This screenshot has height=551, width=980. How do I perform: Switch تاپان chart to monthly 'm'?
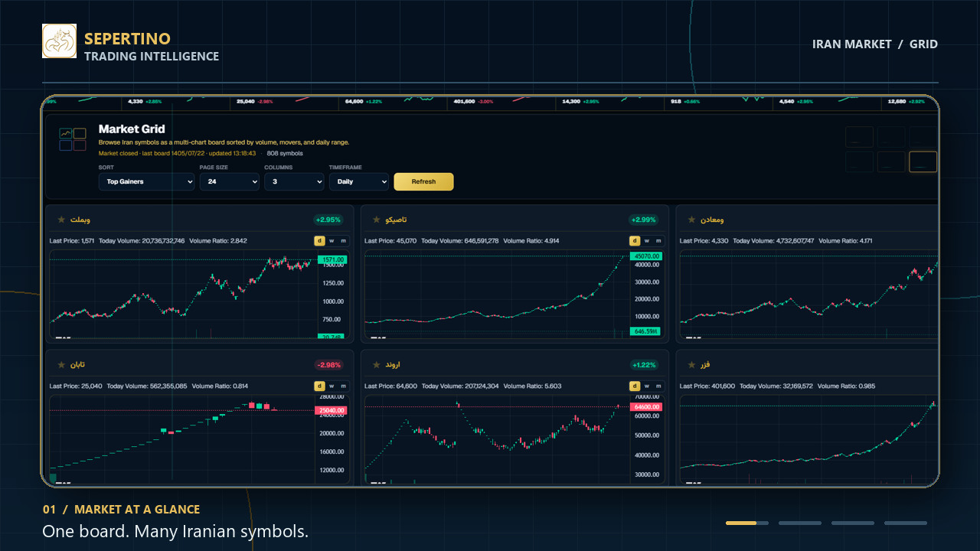click(343, 386)
